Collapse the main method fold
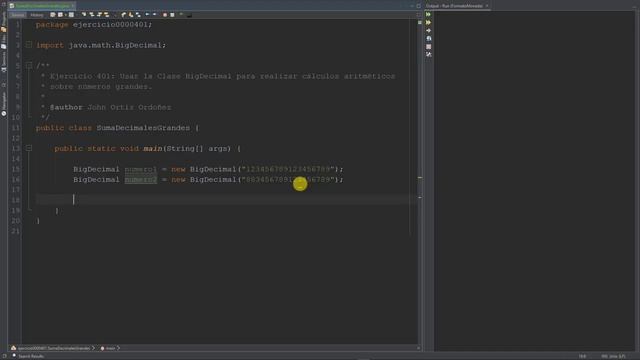Viewport: 640px width, 360px height. tap(29, 148)
